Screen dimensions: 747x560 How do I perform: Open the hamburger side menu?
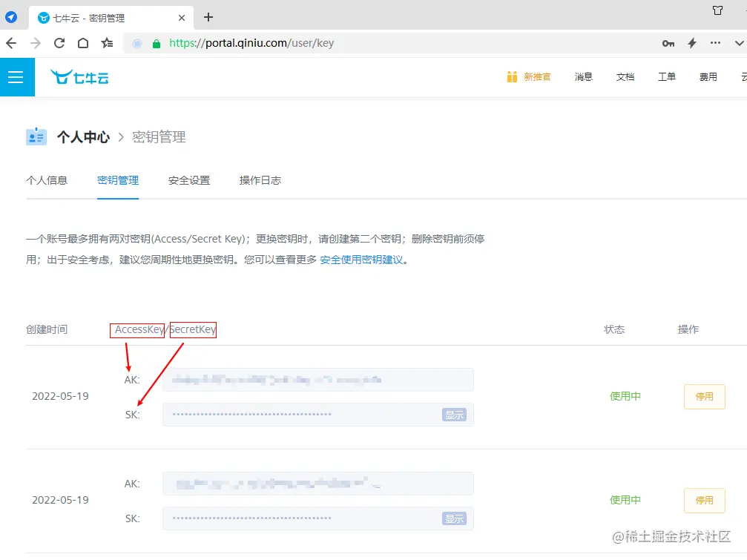[17, 77]
